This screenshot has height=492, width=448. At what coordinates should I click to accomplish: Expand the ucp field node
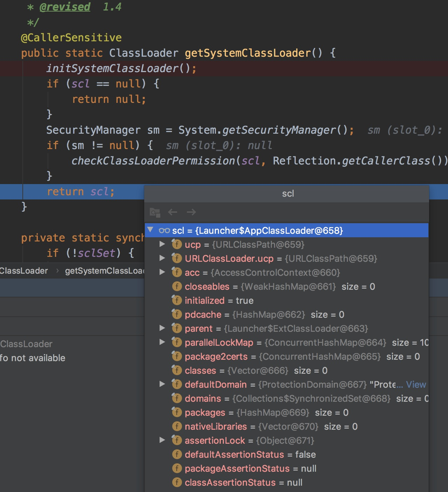(x=162, y=244)
